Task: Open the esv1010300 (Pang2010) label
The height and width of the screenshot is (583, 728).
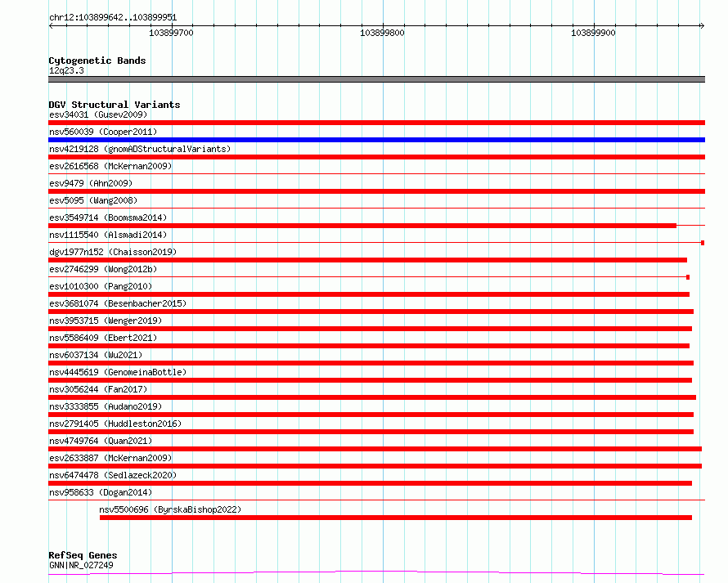Action: pos(101,286)
